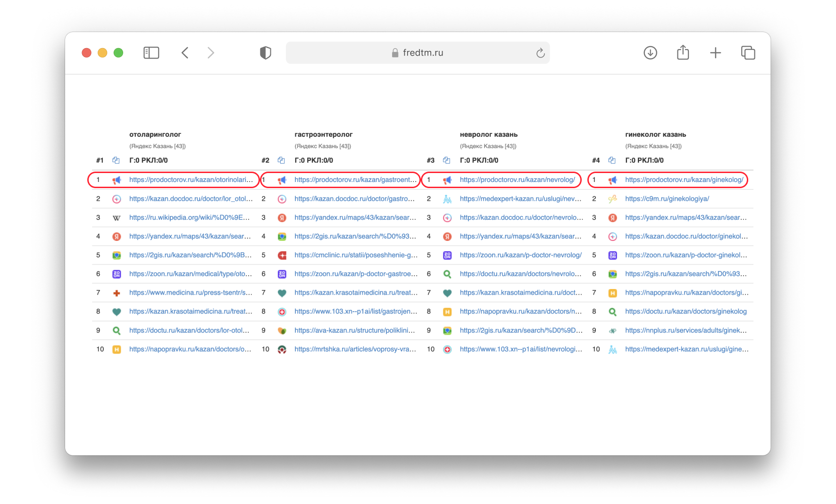Open mrtshka.ru/articles/voprosy link
This screenshot has height=504, width=836.
point(355,349)
